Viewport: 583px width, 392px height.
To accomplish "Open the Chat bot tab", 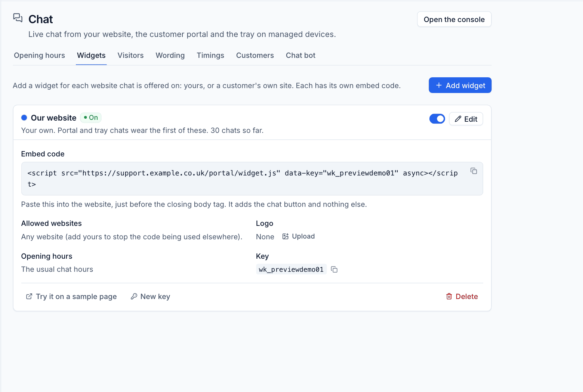I will (300, 55).
